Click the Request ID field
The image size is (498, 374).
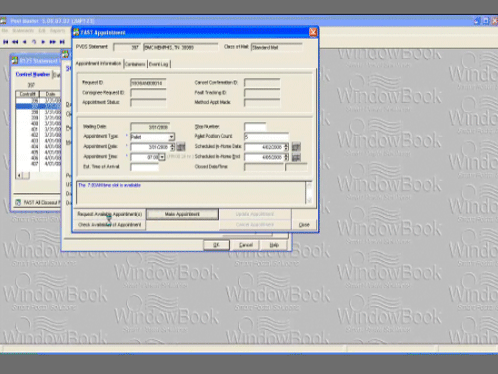[148, 83]
